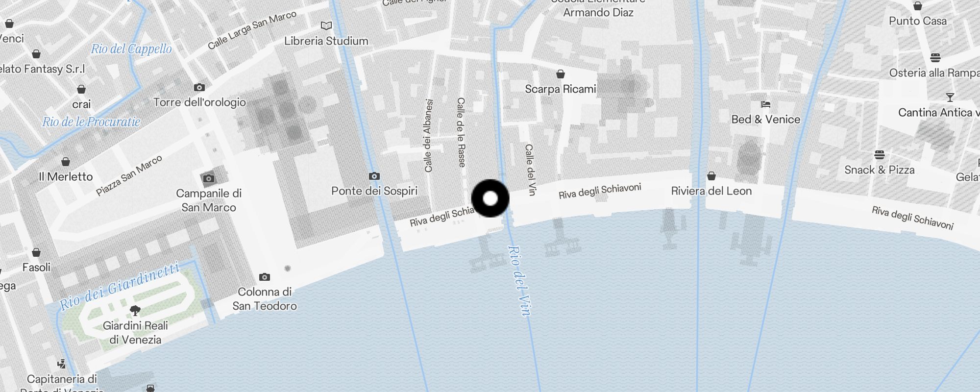Click the Riviera del Leon shop icon
This screenshot has height=392, width=980.
point(711,176)
